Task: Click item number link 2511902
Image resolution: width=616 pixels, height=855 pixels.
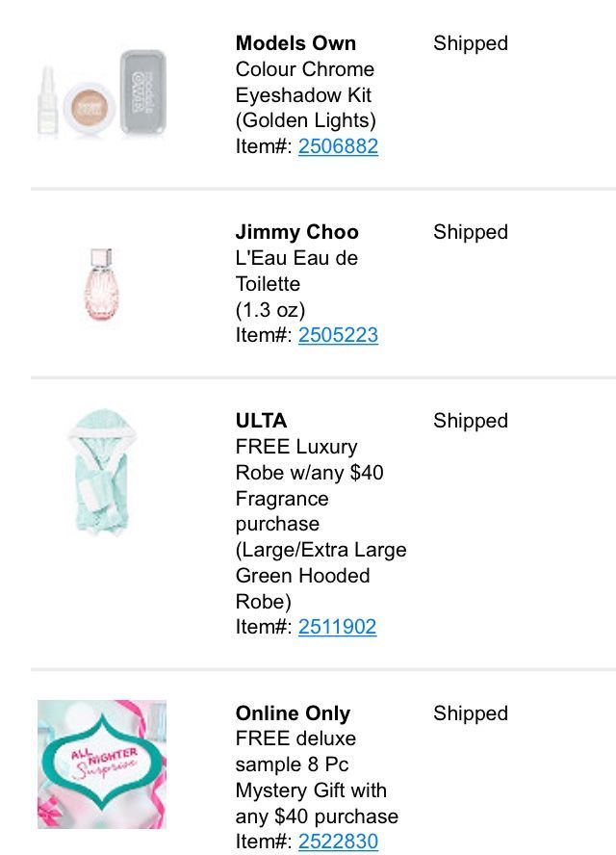Action: (x=337, y=627)
